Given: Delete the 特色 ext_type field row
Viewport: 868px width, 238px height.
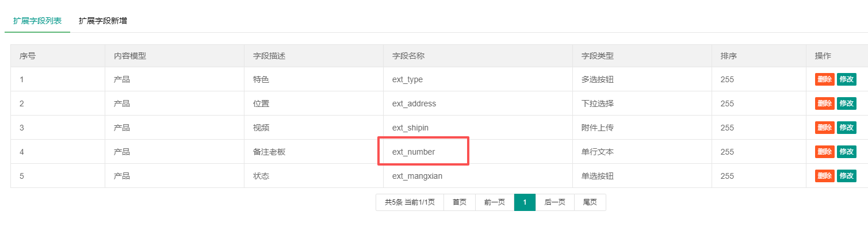Looking at the screenshot, I should [824, 79].
